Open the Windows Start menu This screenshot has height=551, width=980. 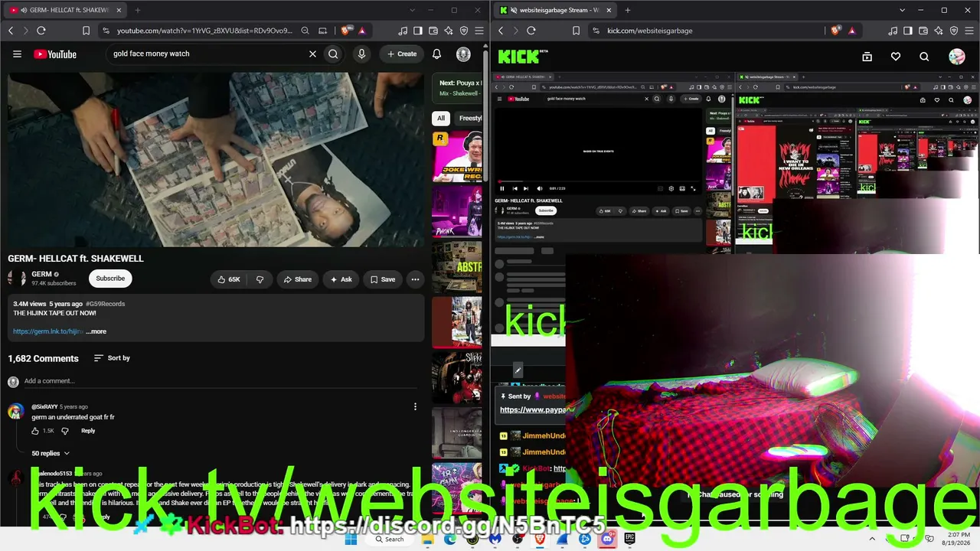[351, 539]
